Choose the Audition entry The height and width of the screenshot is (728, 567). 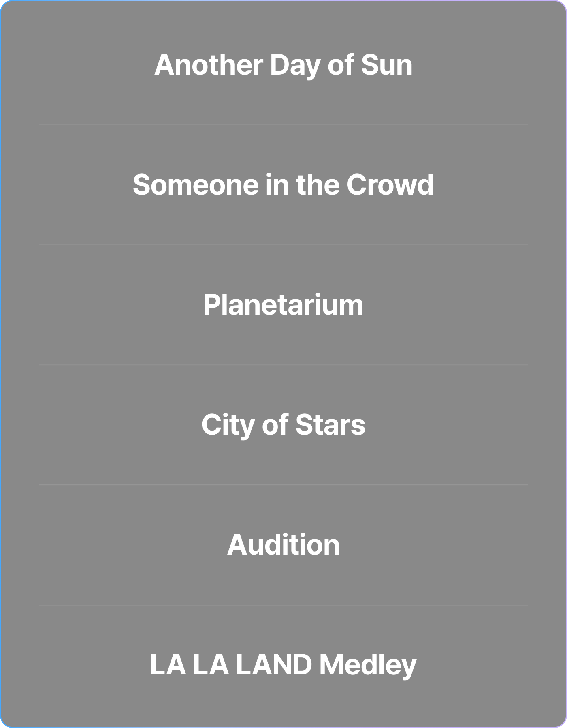(x=283, y=545)
